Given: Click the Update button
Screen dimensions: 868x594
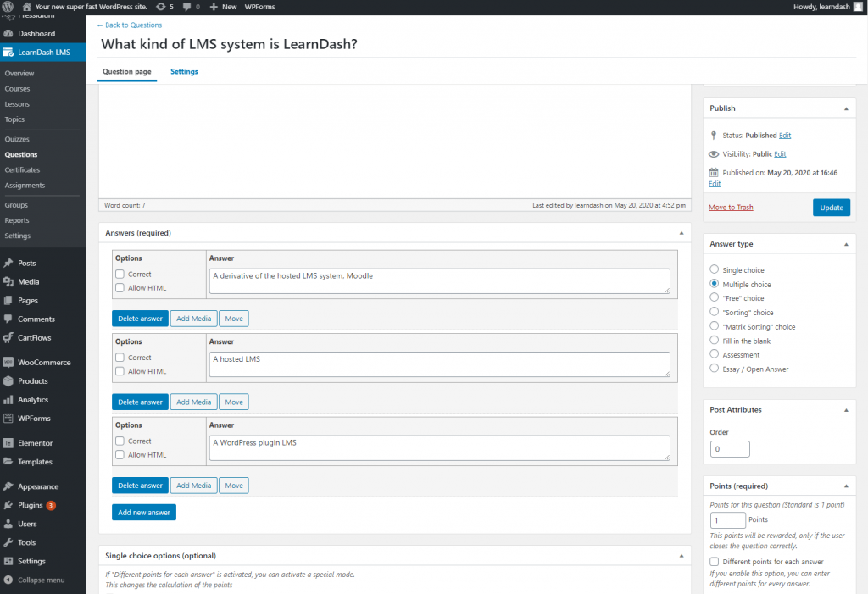Looking at the screenshot, I should pos(831,208).
